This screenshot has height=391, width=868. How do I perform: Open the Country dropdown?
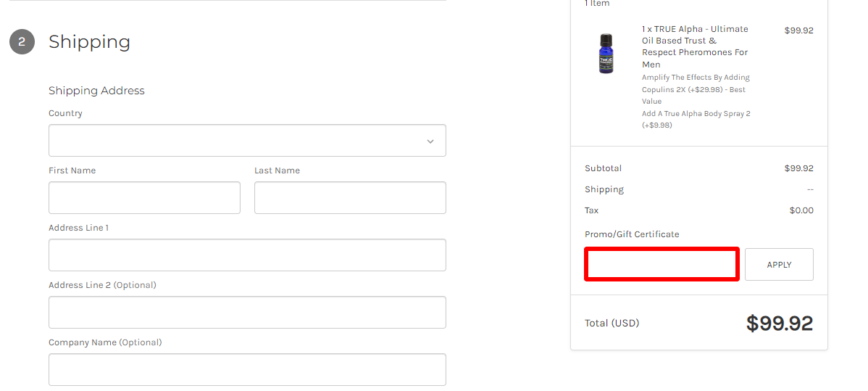(247, 140)
